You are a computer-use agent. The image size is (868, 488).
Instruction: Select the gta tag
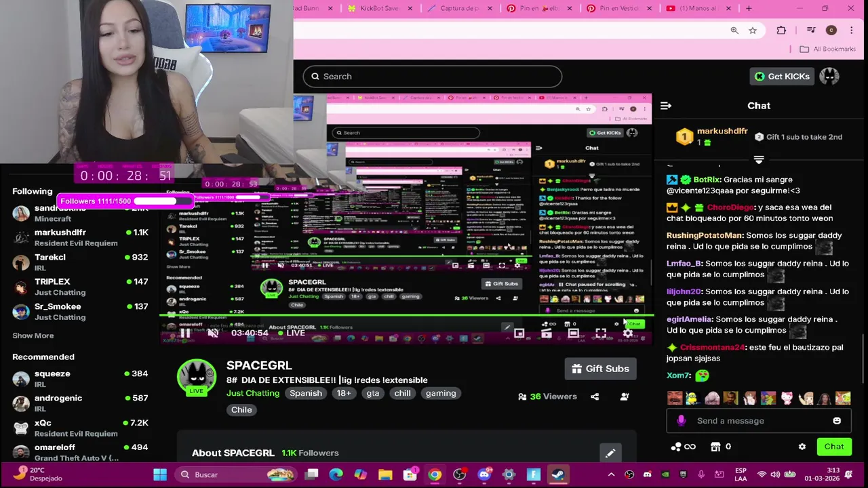click(373, 393)
